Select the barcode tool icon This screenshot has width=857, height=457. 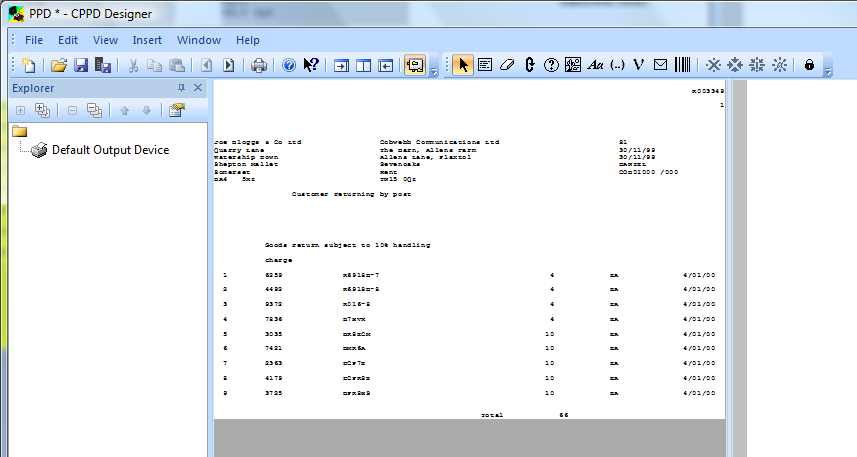click(x=683, y=65)
